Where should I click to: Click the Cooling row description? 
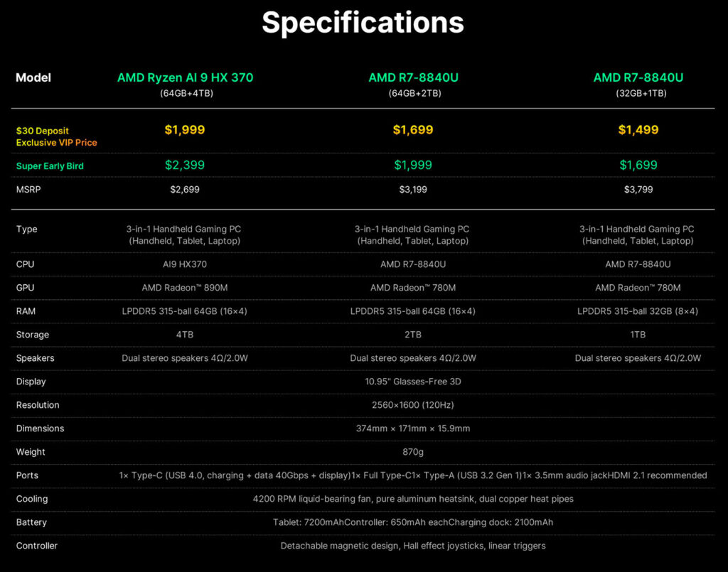coord(413,499)
